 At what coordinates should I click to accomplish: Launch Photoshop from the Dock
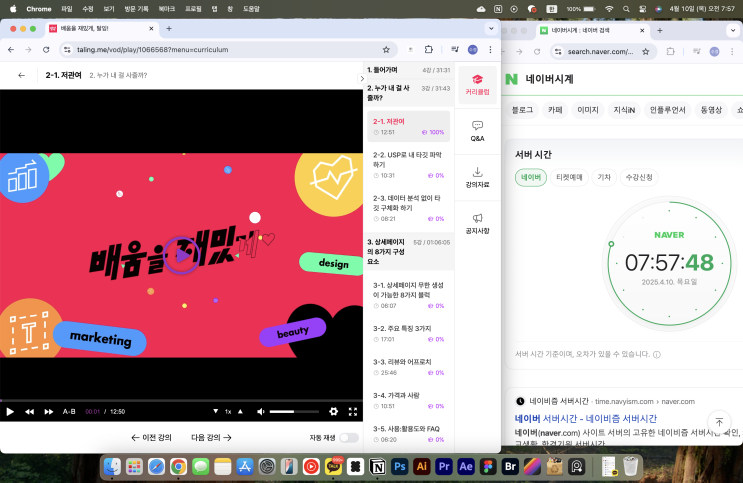tap(399, 466)
